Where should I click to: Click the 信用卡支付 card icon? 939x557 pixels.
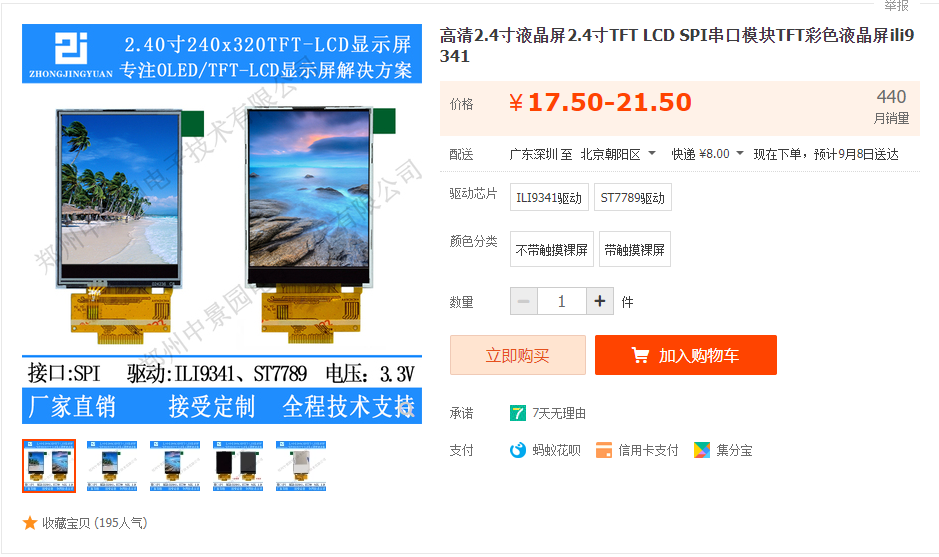coord(604,450)
